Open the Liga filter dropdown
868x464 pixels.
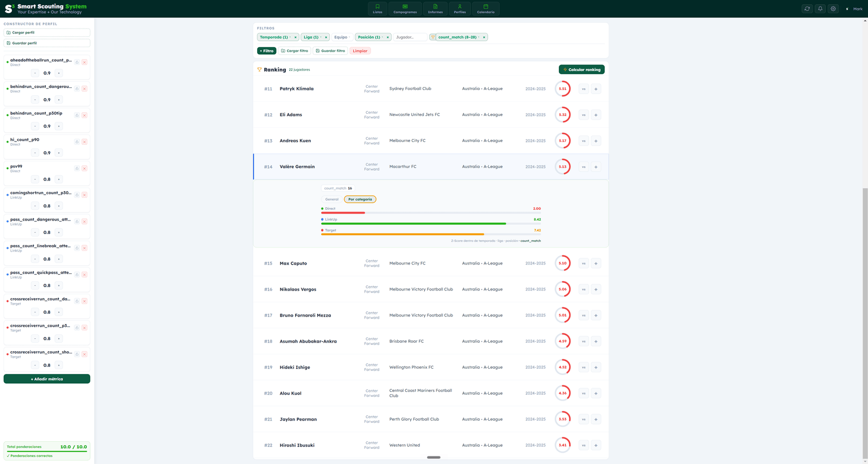point(312,37)
